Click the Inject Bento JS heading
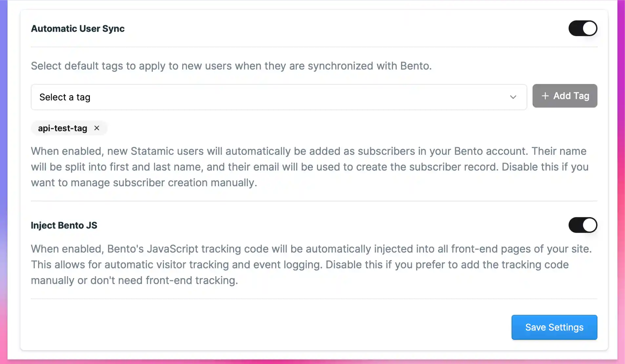This screenshot has width=625, height=364. (x=64, y=225)
